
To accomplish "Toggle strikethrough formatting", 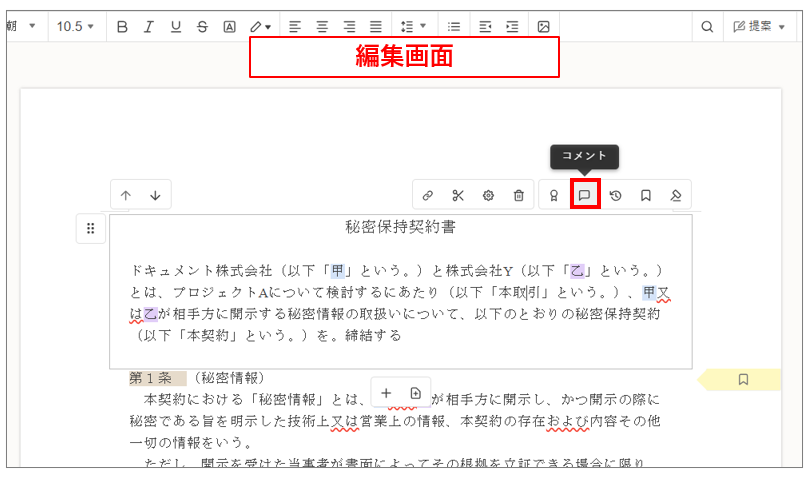I will pos(203,26).
